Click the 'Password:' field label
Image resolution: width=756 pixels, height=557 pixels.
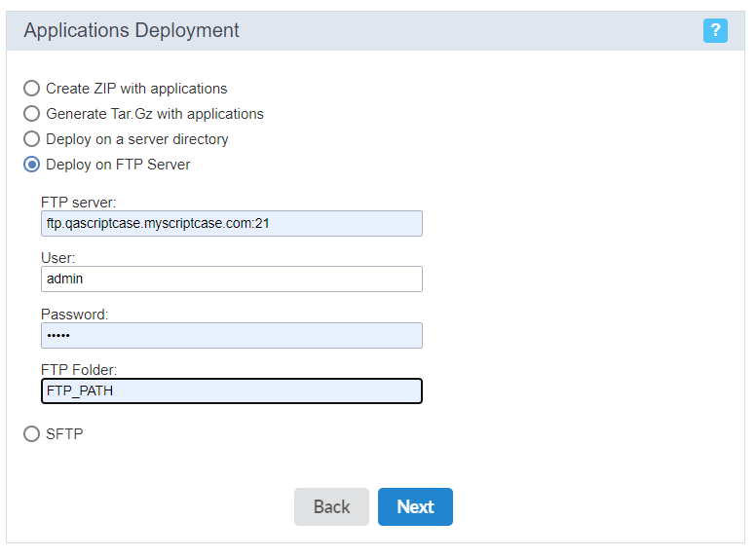click(75, 315)
